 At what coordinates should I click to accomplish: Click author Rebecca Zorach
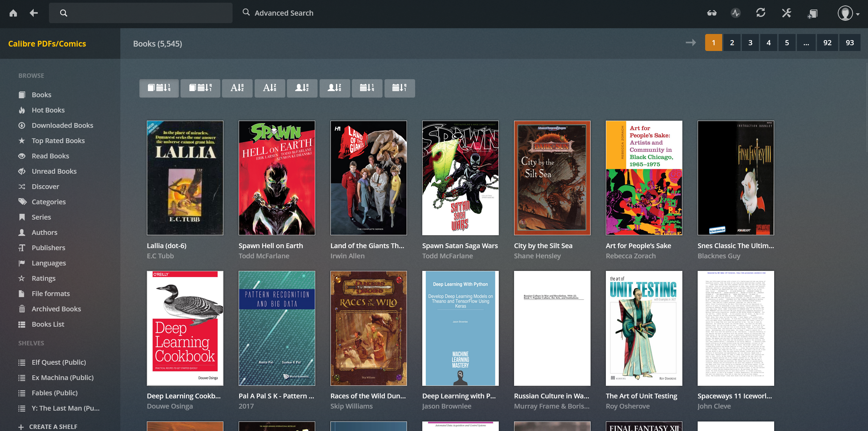click(631, 256)
